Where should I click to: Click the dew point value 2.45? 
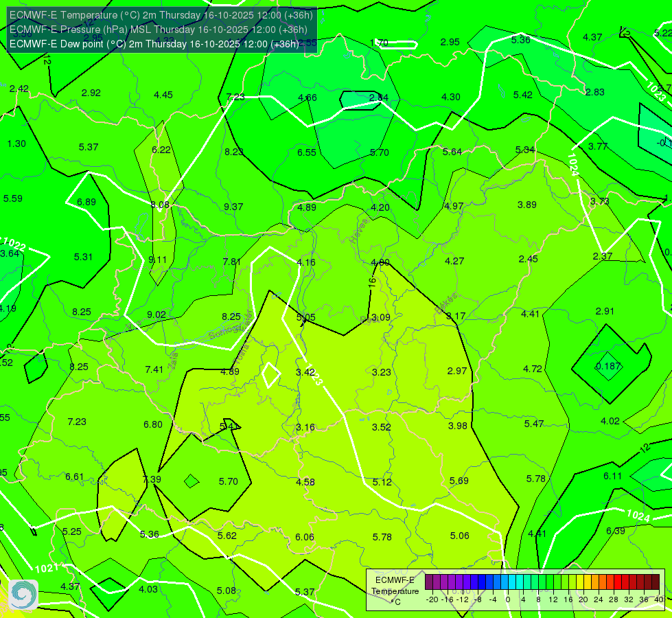point(528,259)
